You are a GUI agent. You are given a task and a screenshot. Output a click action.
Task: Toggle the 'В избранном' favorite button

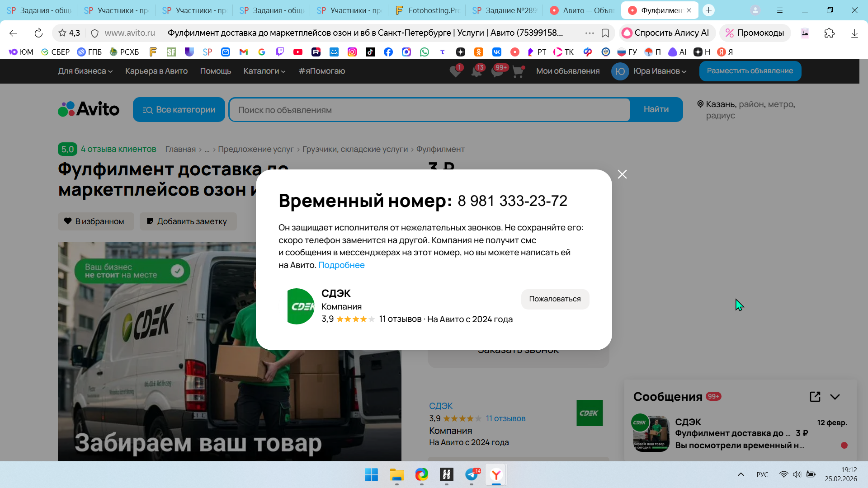click(96, 221)
